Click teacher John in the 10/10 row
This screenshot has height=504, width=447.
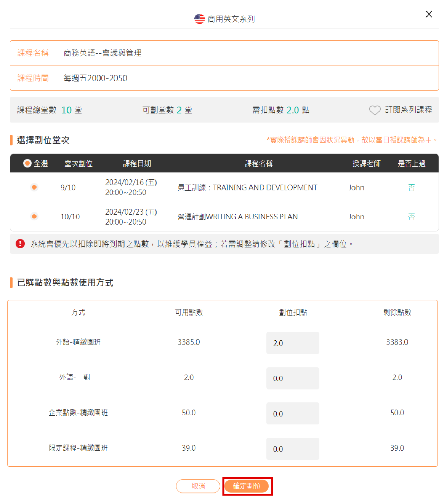pos(356,217)
